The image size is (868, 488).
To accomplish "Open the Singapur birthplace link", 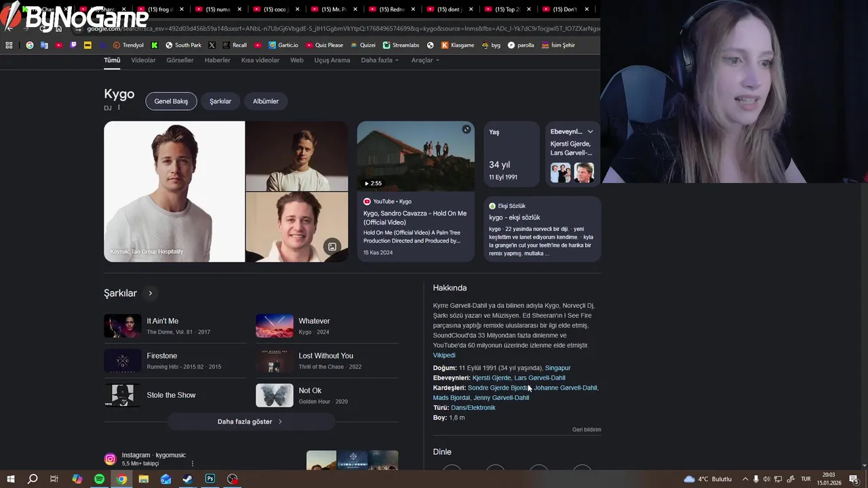I will point(558,368).
